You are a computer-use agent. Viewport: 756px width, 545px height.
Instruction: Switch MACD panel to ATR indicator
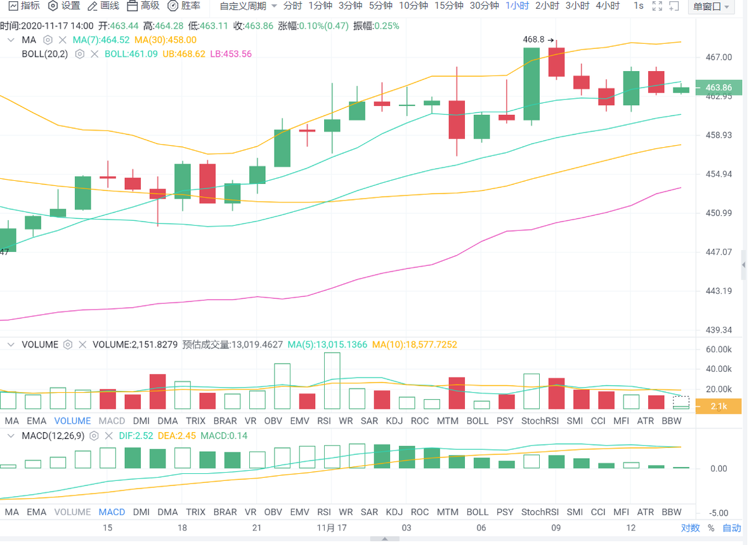coord(646,512)
